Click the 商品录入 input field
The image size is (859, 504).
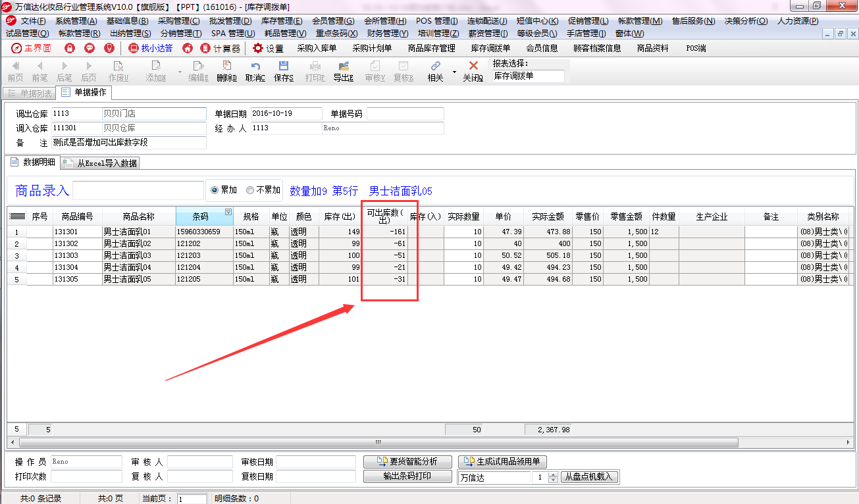[x=138, y=190]
